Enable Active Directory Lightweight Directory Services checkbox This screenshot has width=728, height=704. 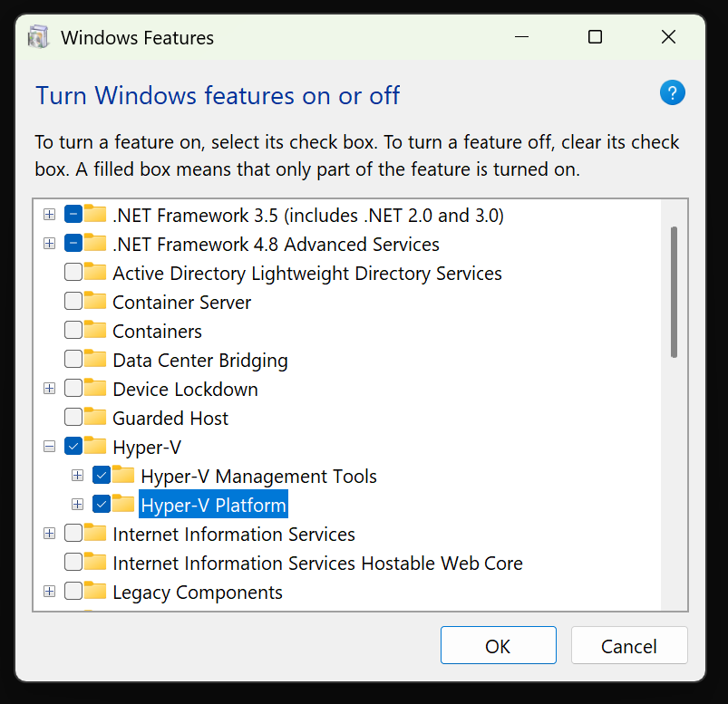[73, 273]
